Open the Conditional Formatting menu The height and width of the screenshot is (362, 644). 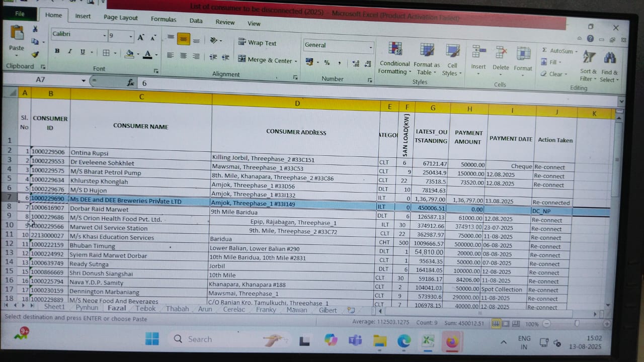point(394,59)
